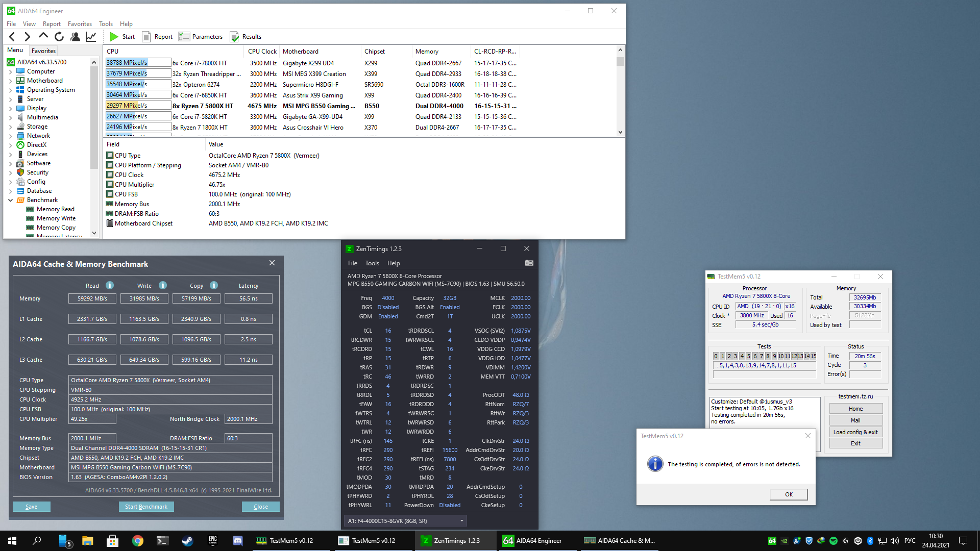The image size is (980, 551).
Task: Expand the Motherboard tree node
Action: (10, 81)
